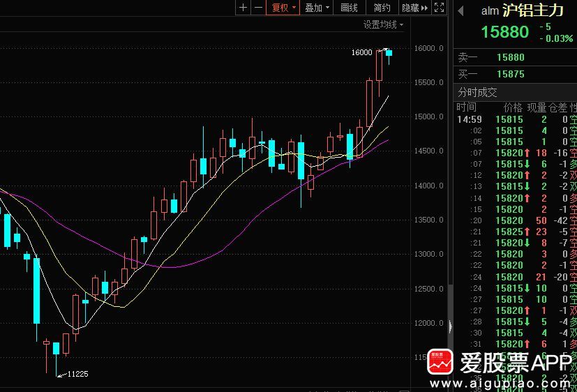Viewport: 577px width, 392px height.
Task: Click the 时间 column header
Action: coord(467,107)
